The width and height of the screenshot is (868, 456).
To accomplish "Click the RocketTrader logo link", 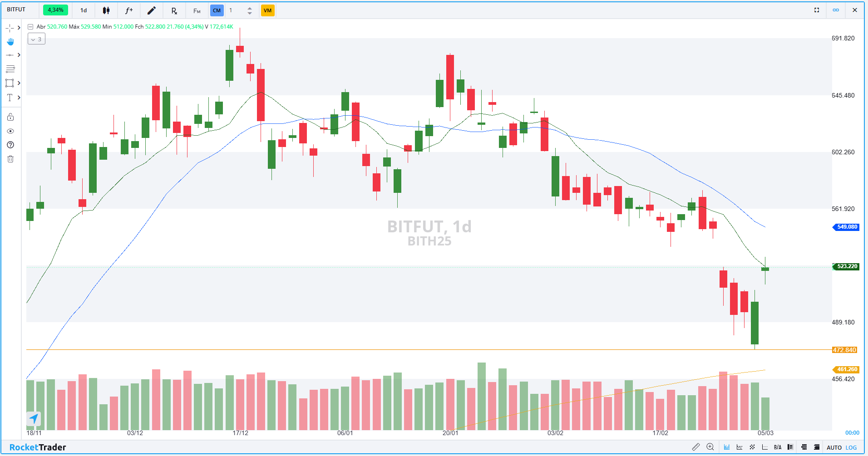I will (38, 447).
